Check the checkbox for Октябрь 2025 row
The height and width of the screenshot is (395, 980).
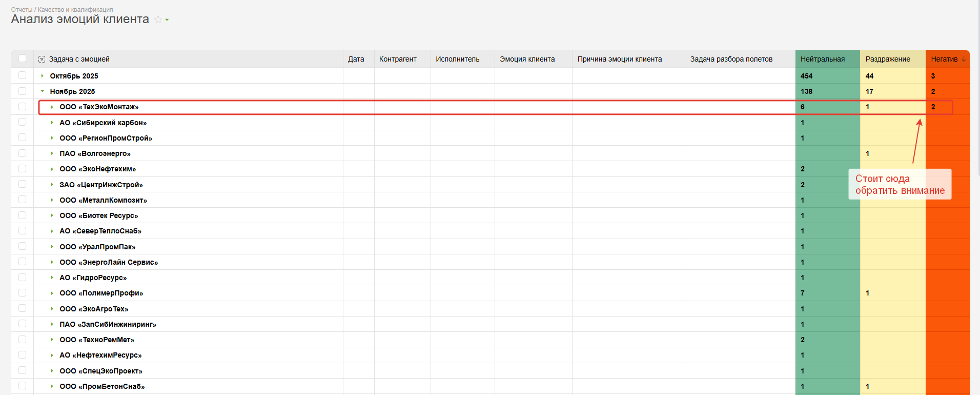[22, 75]
